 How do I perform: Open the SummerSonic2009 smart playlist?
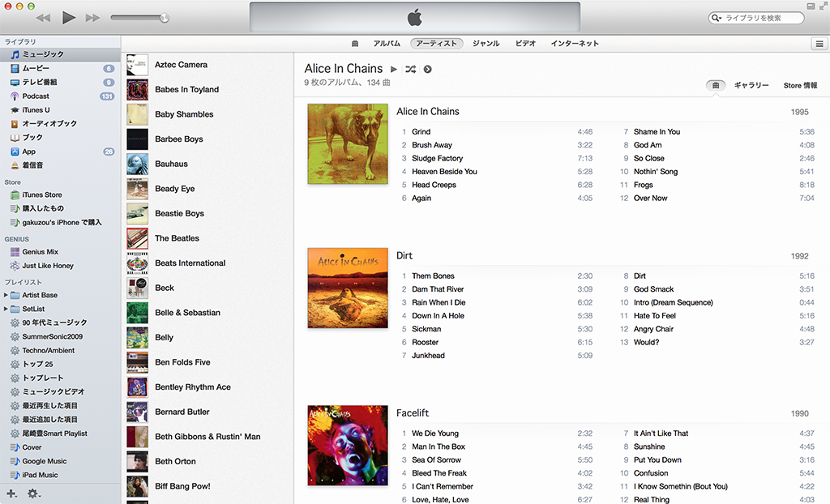tap(60, 337)
